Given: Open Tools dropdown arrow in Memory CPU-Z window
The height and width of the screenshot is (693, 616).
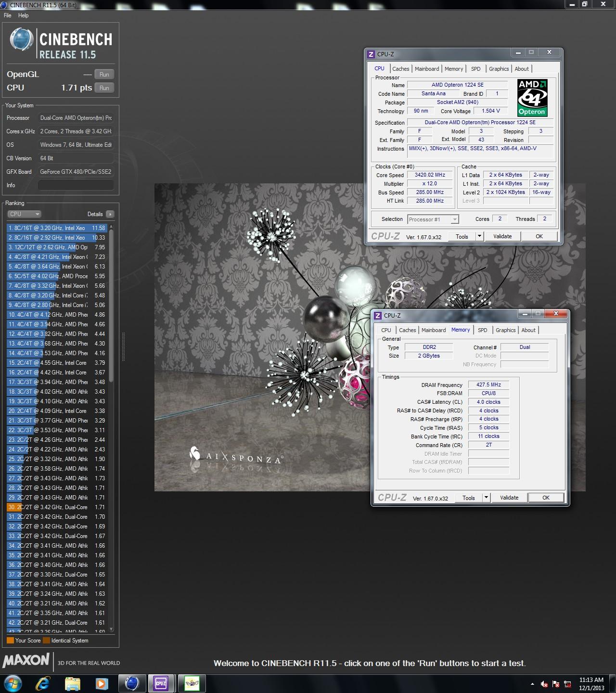Looking at the screenshot, I should (x=486, y=498).
